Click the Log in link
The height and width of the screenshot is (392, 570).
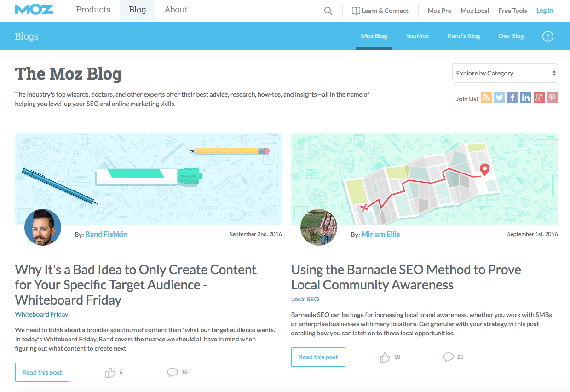click(x=545, y=11)
